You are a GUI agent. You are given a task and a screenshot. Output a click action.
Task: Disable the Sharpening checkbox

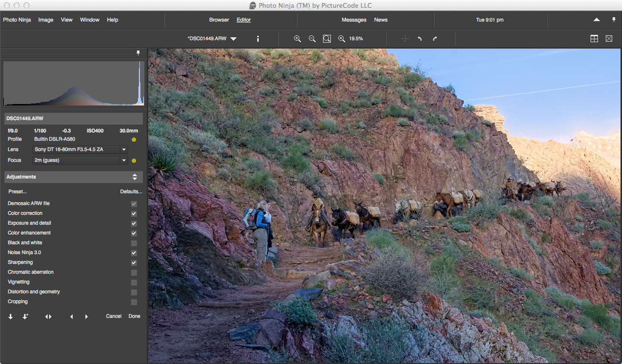(x=134, y=263)
